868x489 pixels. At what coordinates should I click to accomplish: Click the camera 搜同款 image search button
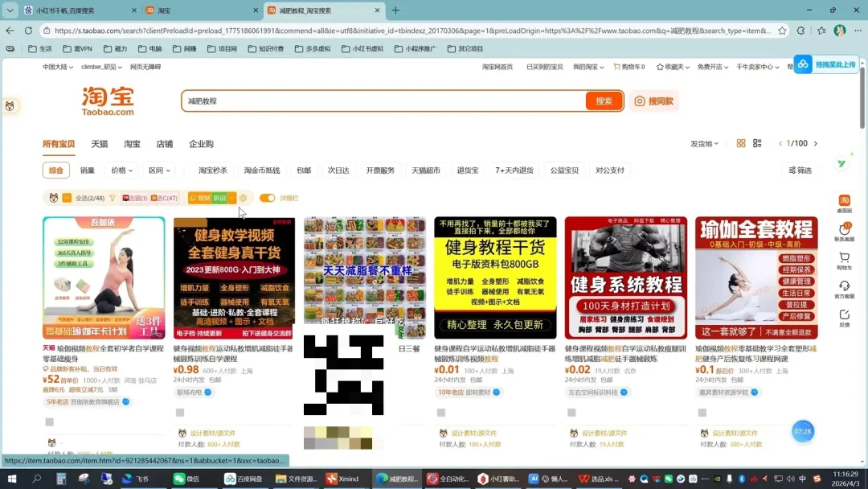(653, 101)
